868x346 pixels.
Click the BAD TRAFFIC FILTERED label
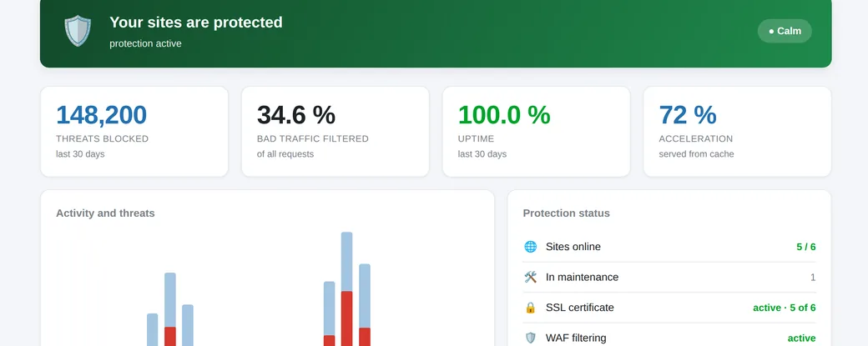tap(313, 138)
